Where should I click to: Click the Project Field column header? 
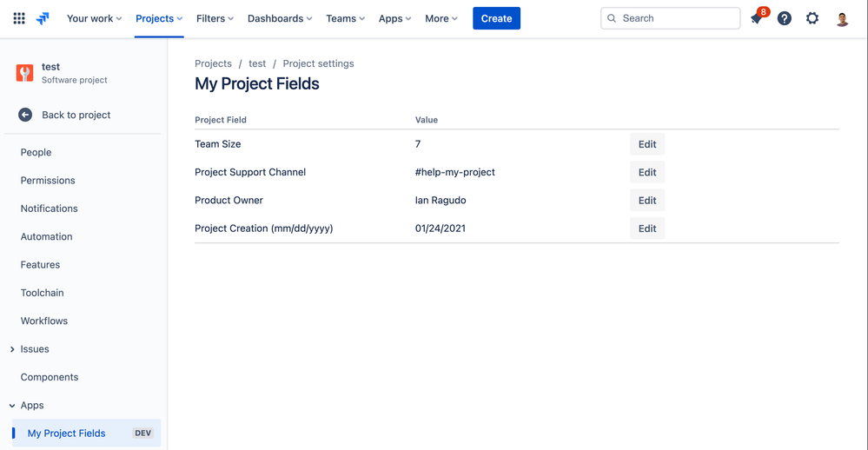point(221,120)
